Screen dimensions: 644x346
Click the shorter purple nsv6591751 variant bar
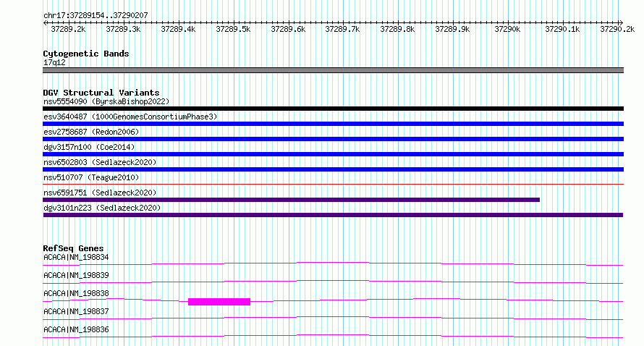(x=291, y=200)
